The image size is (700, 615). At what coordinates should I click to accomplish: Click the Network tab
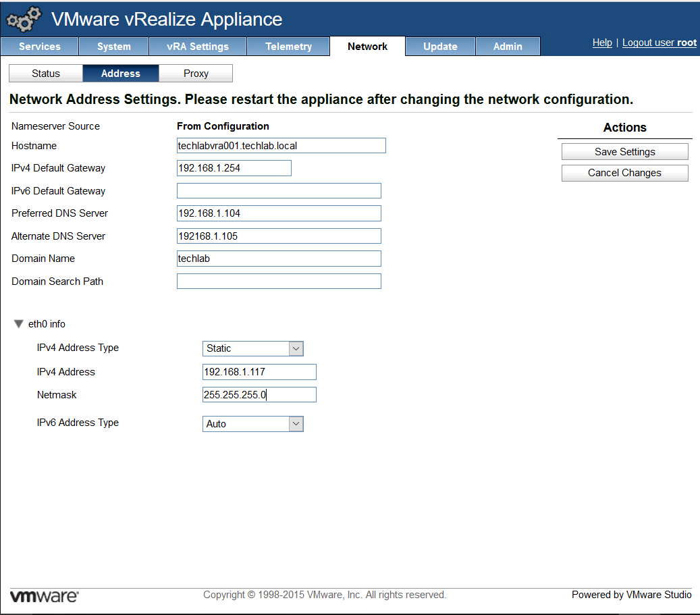point(367,47)
